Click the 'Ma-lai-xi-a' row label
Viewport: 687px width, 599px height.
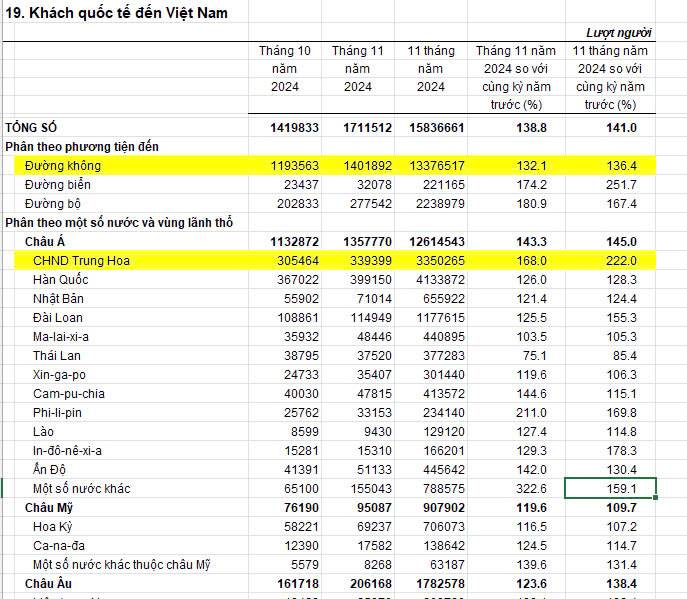coord(61,337)
